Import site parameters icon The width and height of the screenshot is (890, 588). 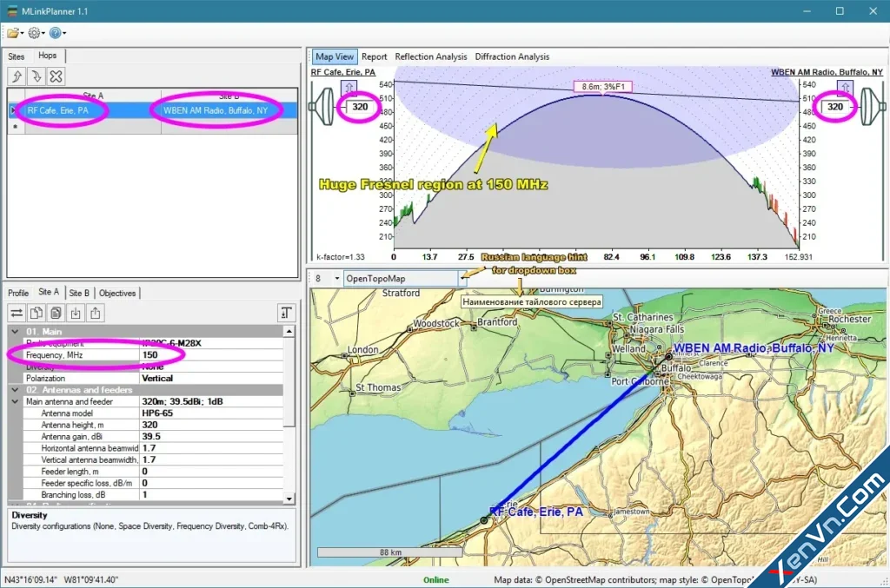coord(76,313)
